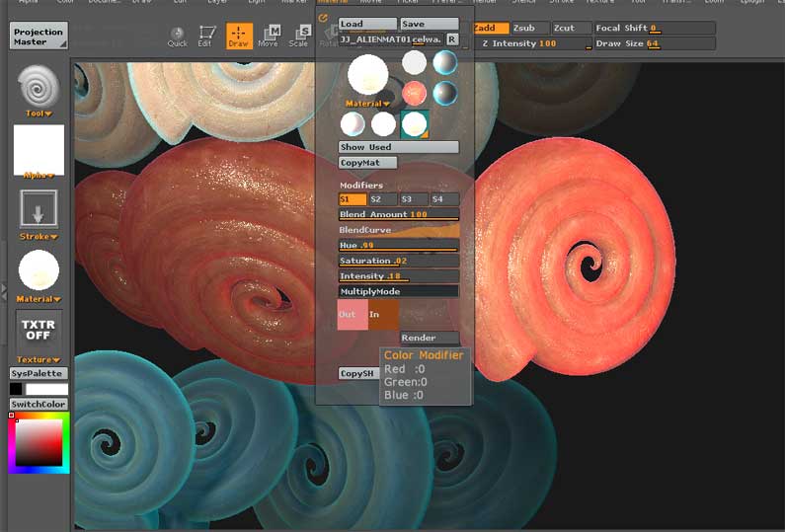Click the SysPalette button
The height and width of the screenshot is (532, 785).
39,373
